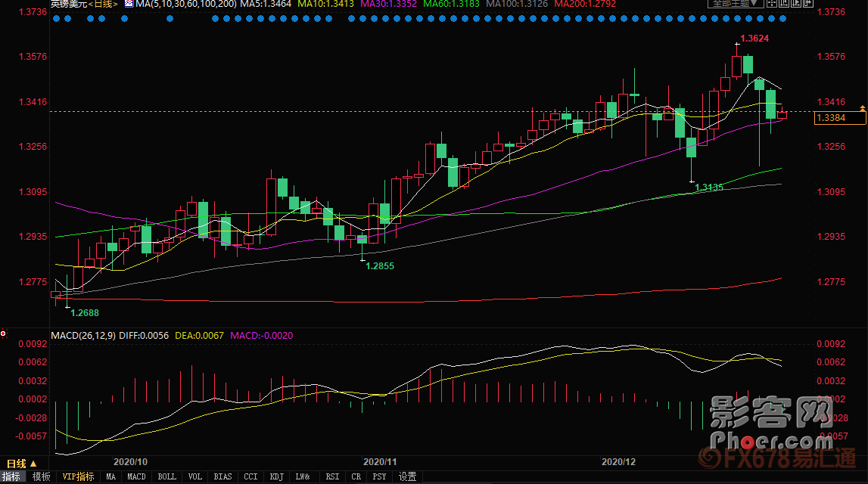Screen dimensions: 868x484
Task: Click the chart range measure icon
Action: tap(783, 3)
